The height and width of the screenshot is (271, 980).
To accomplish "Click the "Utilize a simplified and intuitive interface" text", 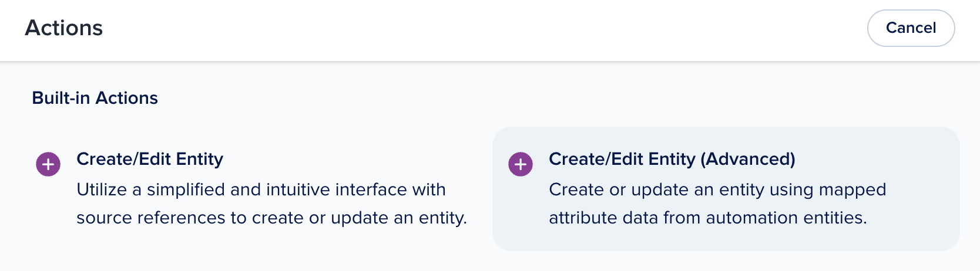I will 261,189.
